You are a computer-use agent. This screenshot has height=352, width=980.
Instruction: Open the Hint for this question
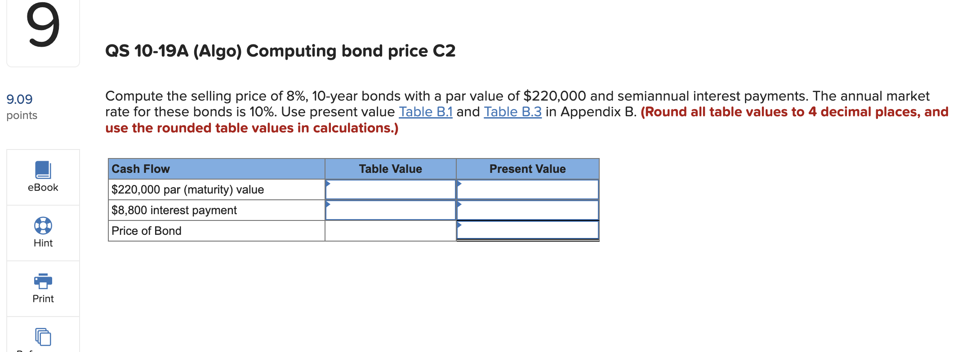pyautogui.click(x=43, y=233)
